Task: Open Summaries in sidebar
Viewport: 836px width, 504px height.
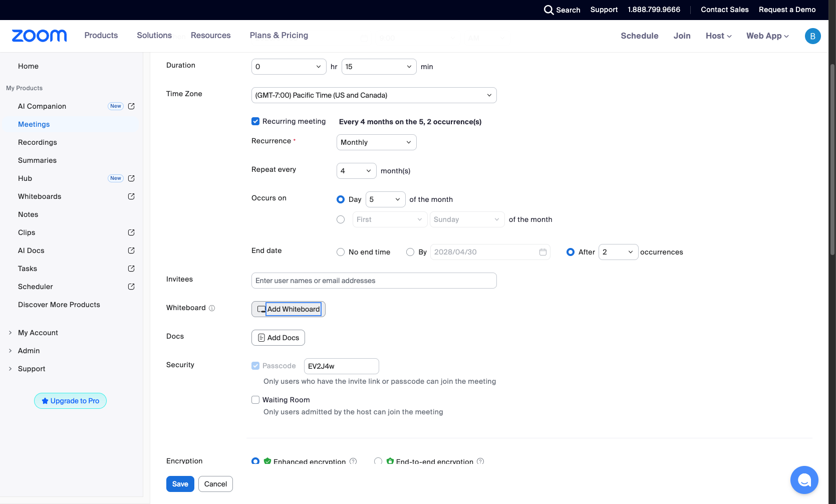Action: pos(37,160)
